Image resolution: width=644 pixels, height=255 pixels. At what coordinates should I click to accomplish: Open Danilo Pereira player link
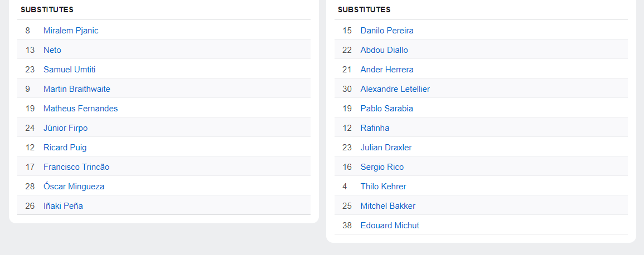coord(387,31)
